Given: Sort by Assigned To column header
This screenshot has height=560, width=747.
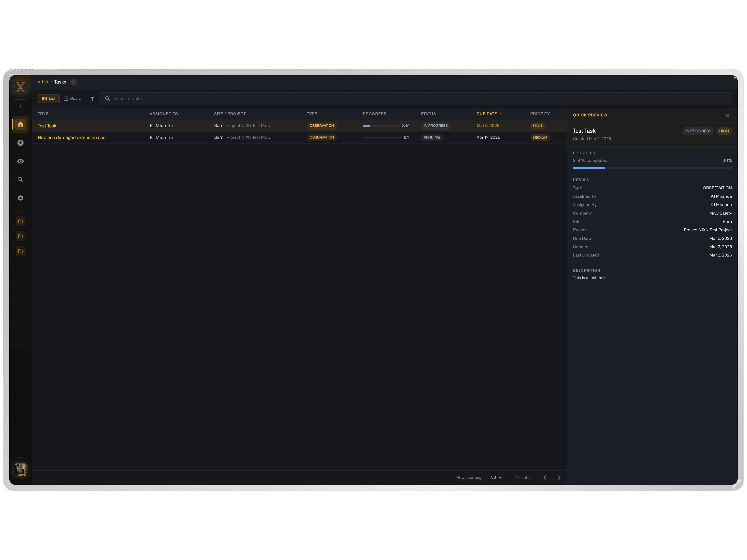Looking at the screenshot, I should [x=164, y=114].
